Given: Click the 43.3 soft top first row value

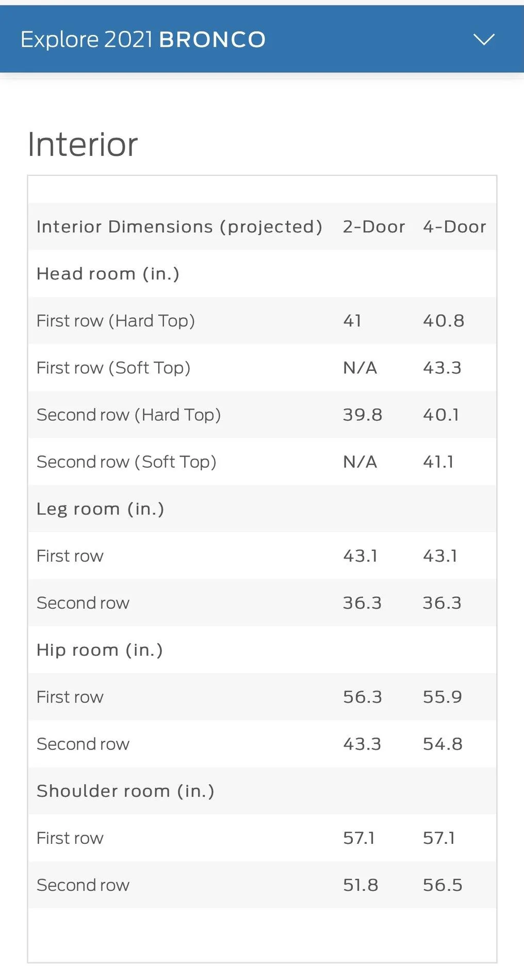Looking at the screenshot, I should (442, 368).
